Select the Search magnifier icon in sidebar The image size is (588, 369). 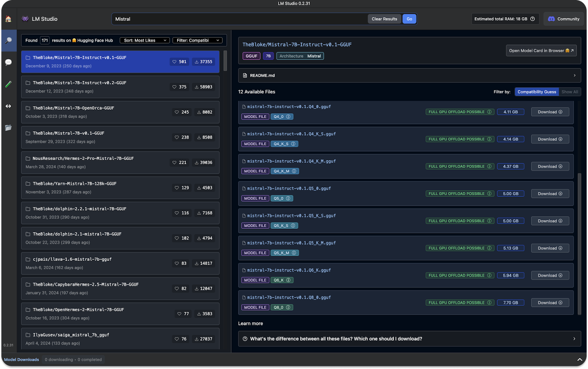click(x=8, y=40)
